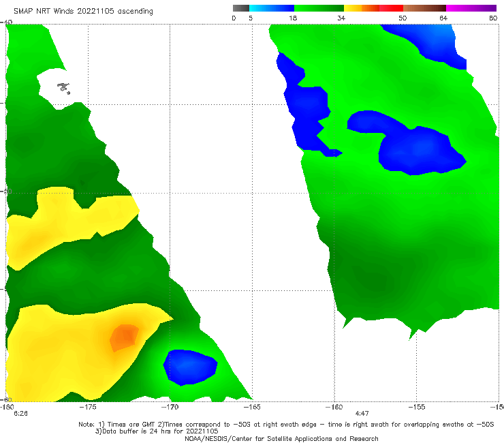Select the gray island shape in the left swath
The width and height of the screenshot is (504, 443).
click(63, 88)
